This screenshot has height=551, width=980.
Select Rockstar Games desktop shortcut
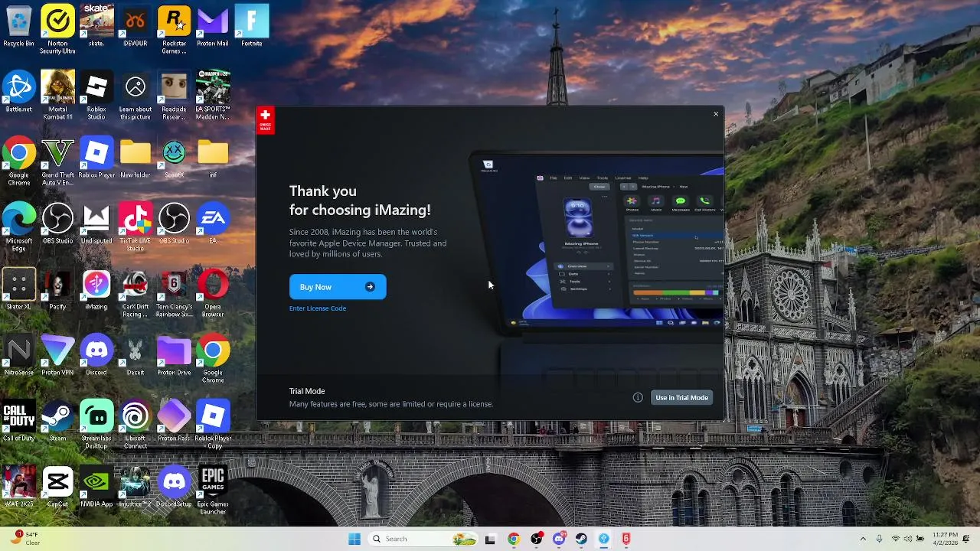coord(174,30)
